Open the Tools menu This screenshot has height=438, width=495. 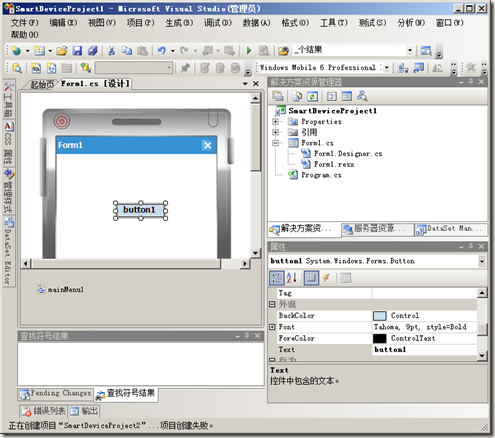pyautogui.click(x=334, y=23)
